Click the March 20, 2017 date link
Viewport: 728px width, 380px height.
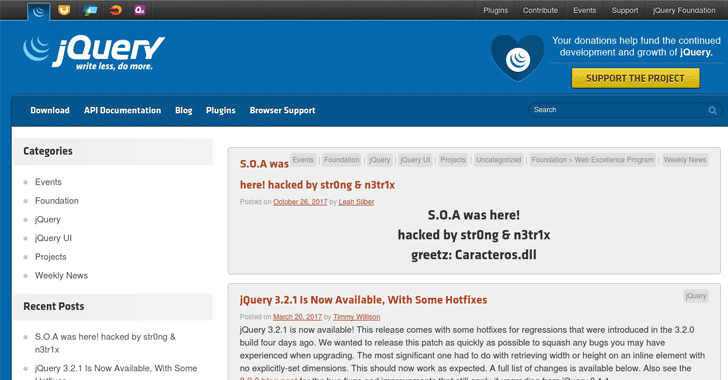point(297,317)
